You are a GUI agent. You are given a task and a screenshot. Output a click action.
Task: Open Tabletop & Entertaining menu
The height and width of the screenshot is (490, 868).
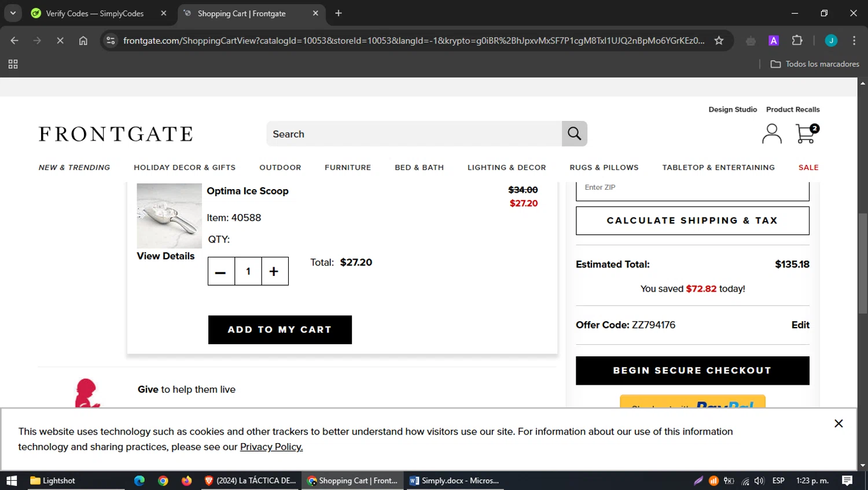click(718, 168)
